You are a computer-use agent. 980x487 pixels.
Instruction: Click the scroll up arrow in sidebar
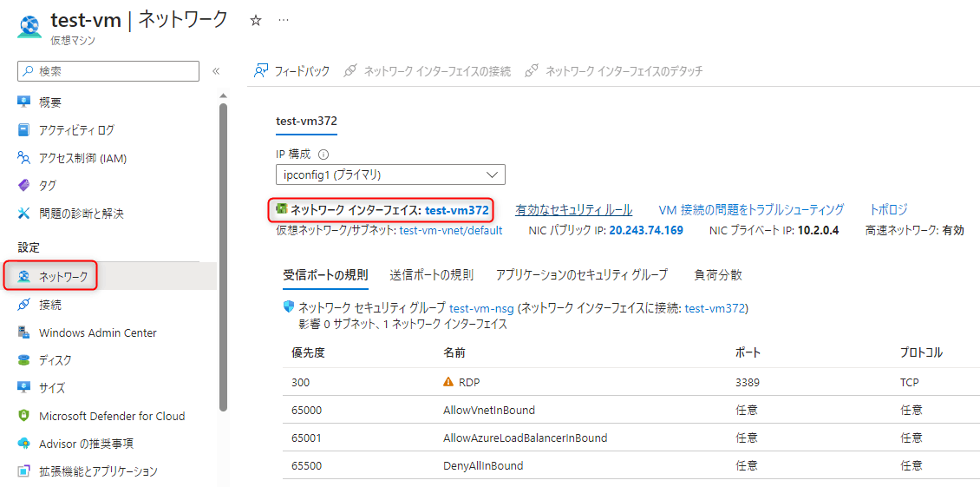[x=223, y=95]
